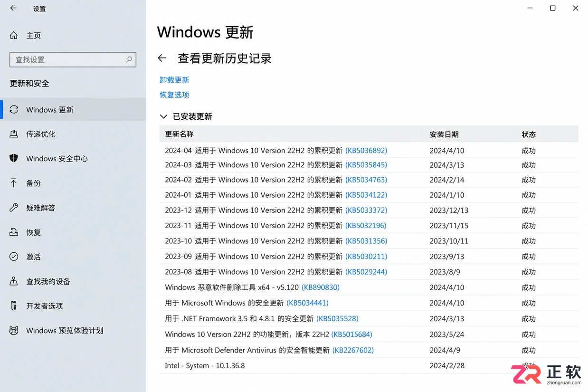This screenshot has height=392, width=588.
Task: Click the Intel - System - 10.1.36.8 entry
Action: pos(205,365)
